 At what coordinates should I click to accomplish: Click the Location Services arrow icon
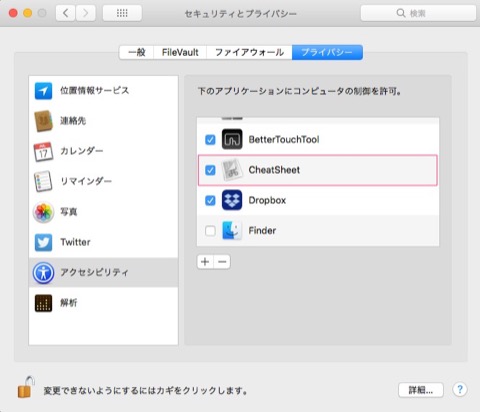(43, 91)
